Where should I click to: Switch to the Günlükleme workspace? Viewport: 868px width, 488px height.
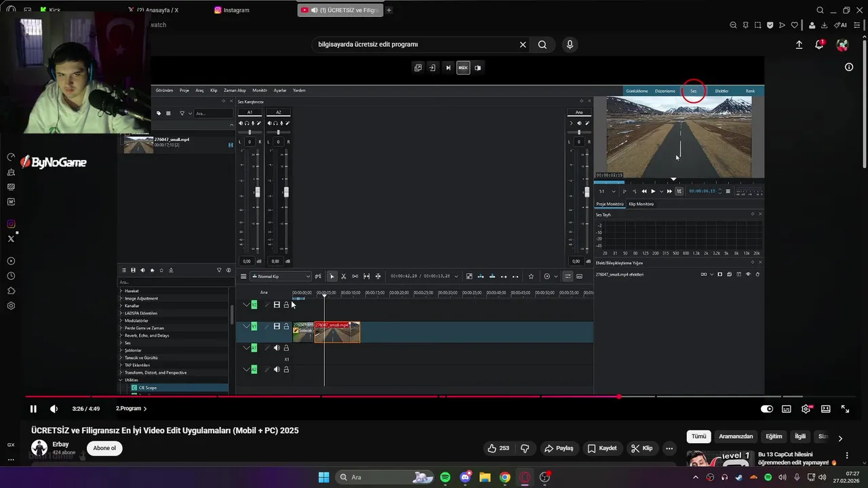coord(637,91)
